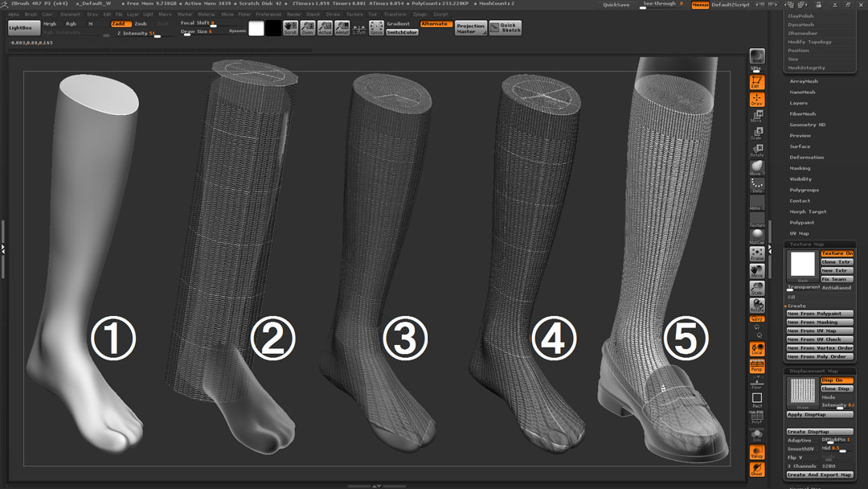Open the Brush menu

click(x=31, y=14)
